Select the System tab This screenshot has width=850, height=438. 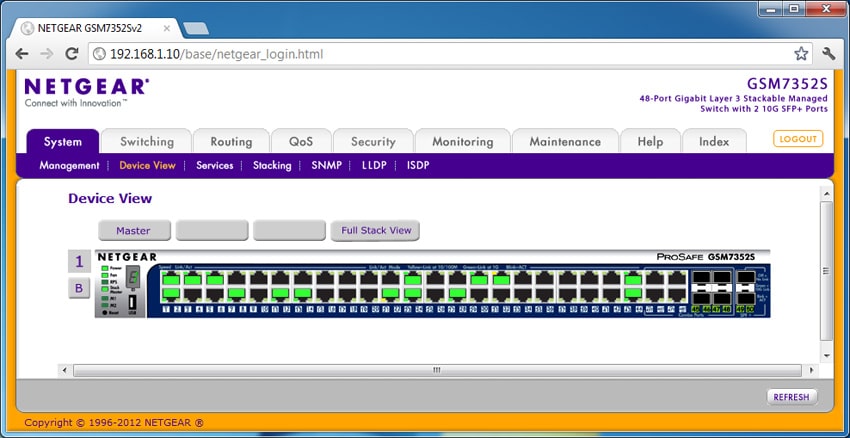[63, 141]
